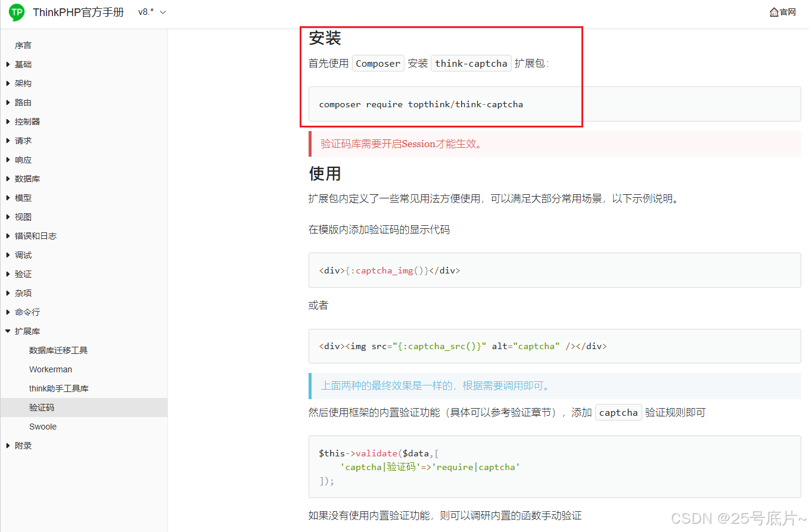This screenshot has height=532, width=809.
Task: Click the green ThinkPHP TP logo icon
Action: click(17, 12)
